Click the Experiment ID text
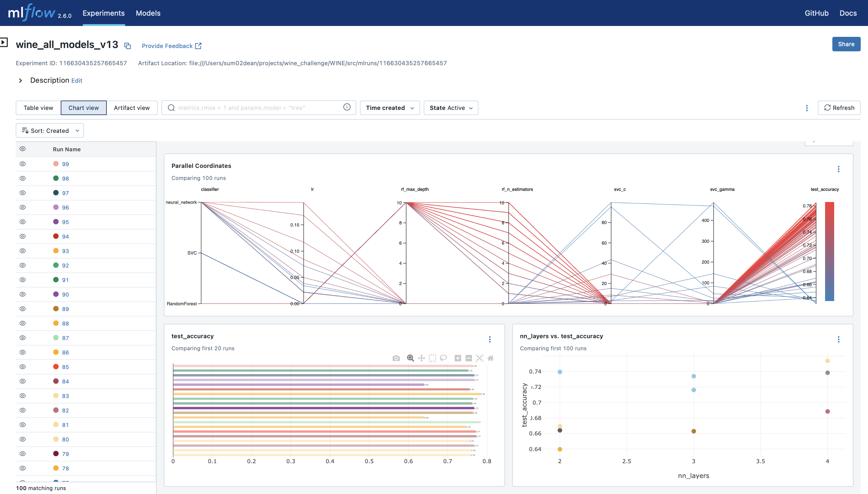The image size is (868, 494). point(71,63)
